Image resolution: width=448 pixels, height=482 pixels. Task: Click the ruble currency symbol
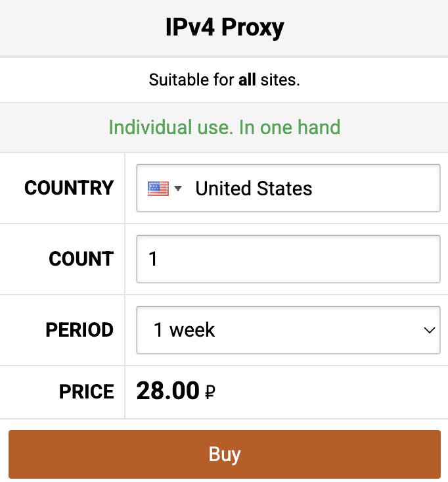pyautogui.click(x=210, y=393)
